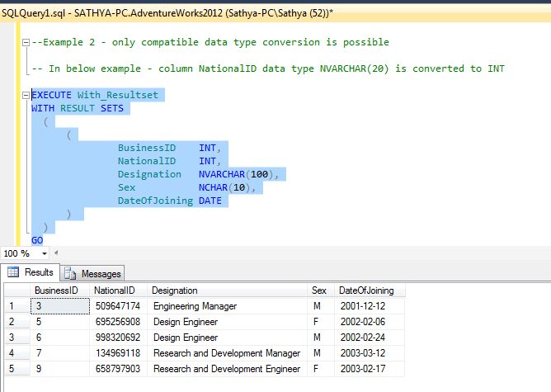The width and height of the screenshot is (551, 392).
Task: Select result row header 1
Action: pos(17,306)
